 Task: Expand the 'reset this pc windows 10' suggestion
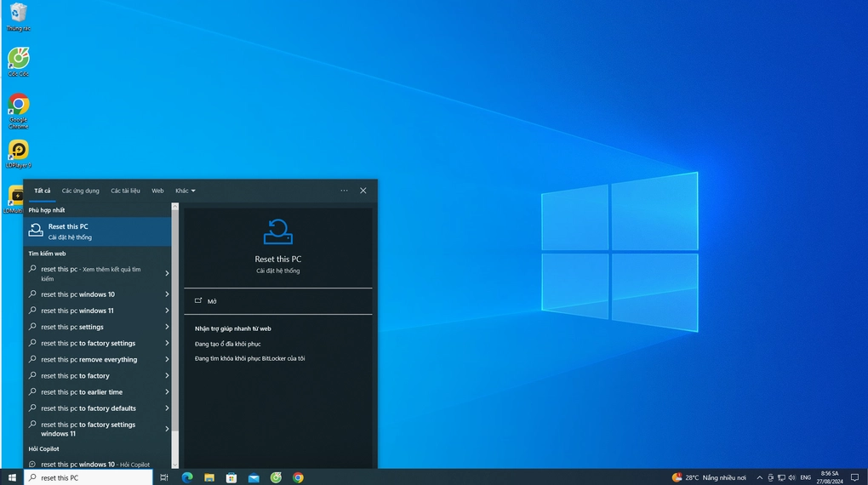coord(167,294)
